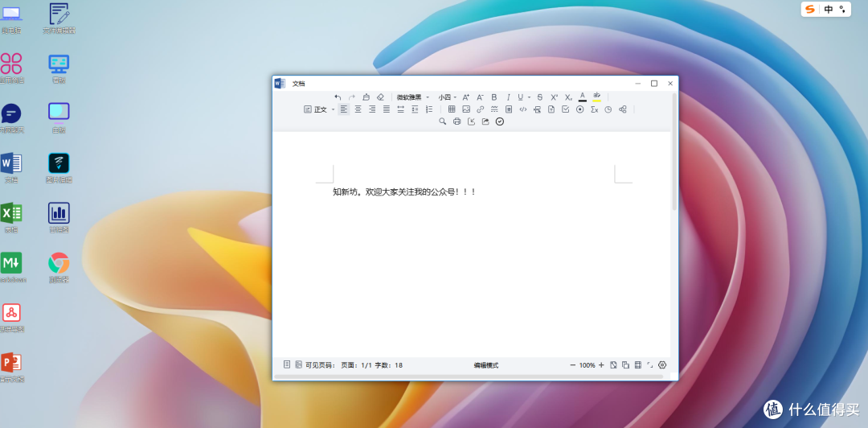The image size is (868, 428).
Task: Toggle superscript formatting
Action: 554,97
